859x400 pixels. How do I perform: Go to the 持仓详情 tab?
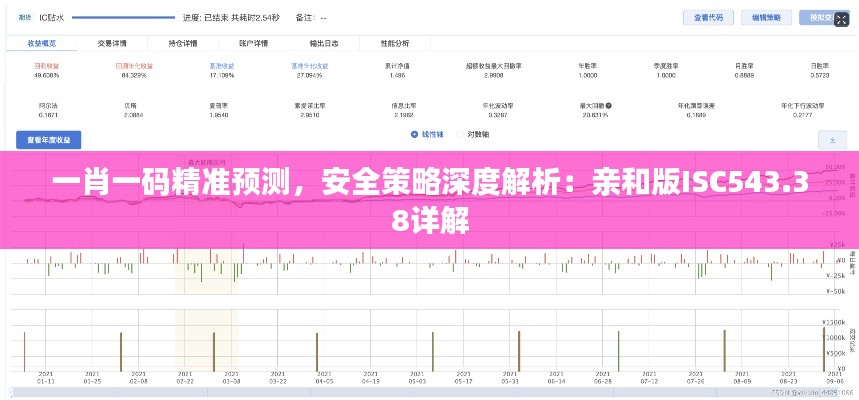182,44
